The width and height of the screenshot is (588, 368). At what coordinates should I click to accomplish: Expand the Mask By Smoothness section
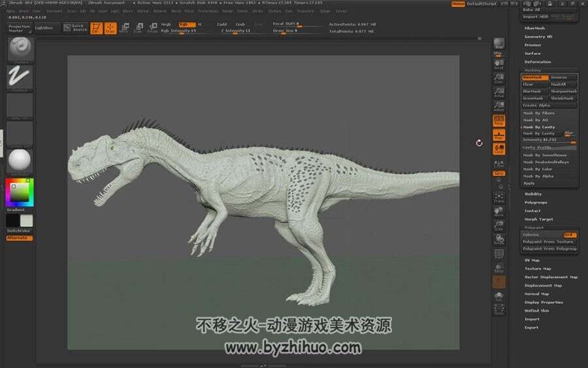click(x=545, y=155)
